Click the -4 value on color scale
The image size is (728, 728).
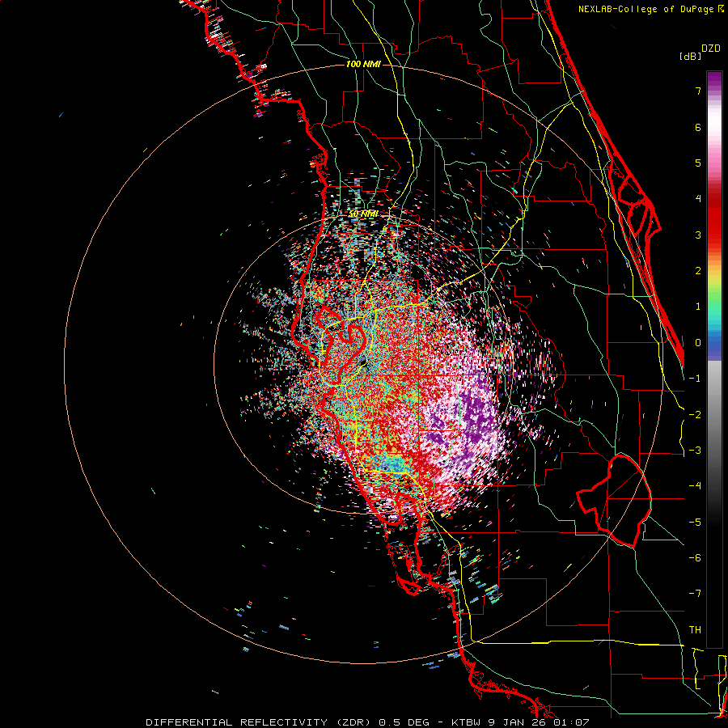click(x=695, y=486)
